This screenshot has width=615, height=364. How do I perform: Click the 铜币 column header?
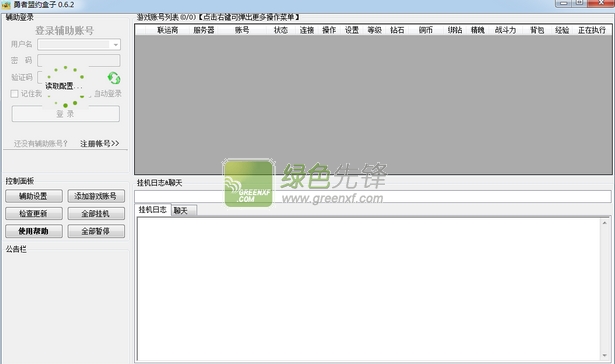pos(426,30)
